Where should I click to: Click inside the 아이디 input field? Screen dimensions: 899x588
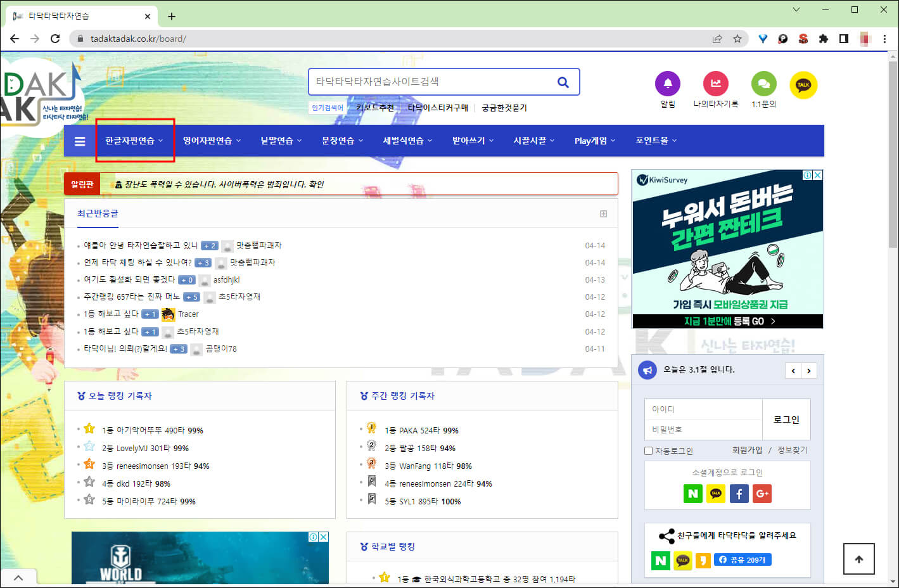coord(702,409)
